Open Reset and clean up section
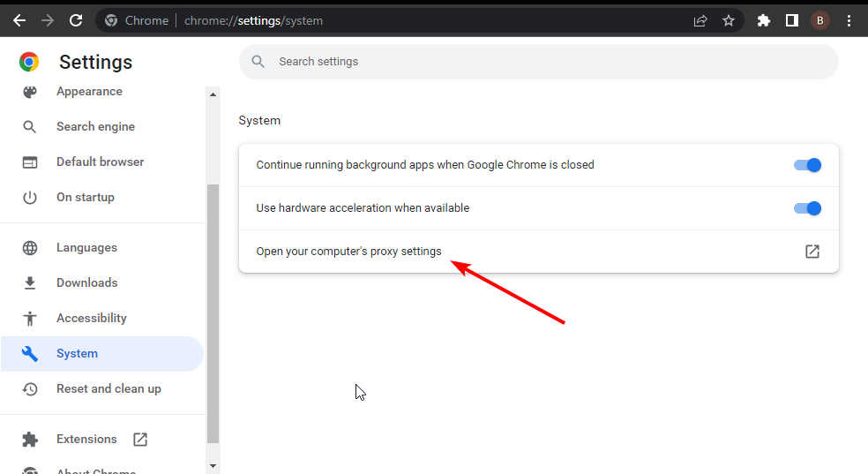 click(x=108, y=388)
